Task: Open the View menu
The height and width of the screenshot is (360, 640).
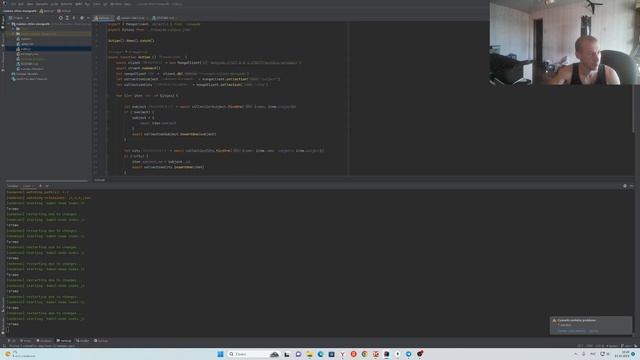Action: 30,4
